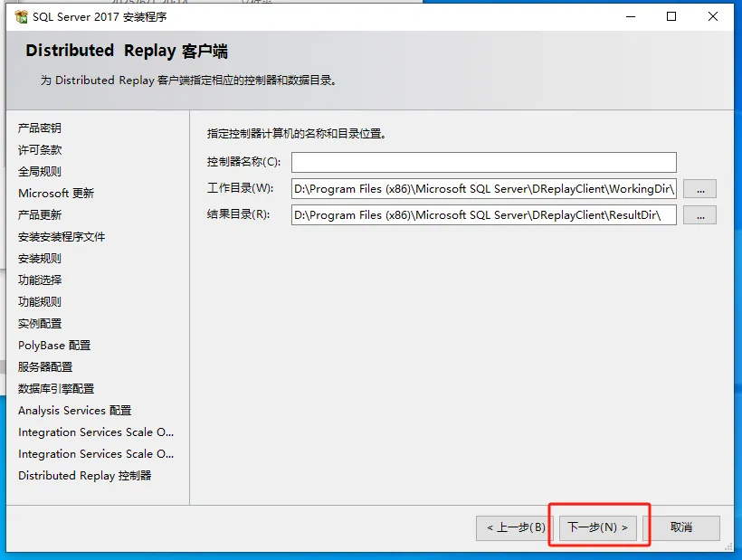
Task: Select the 产品密钥 step
Action: pos(40,128)
